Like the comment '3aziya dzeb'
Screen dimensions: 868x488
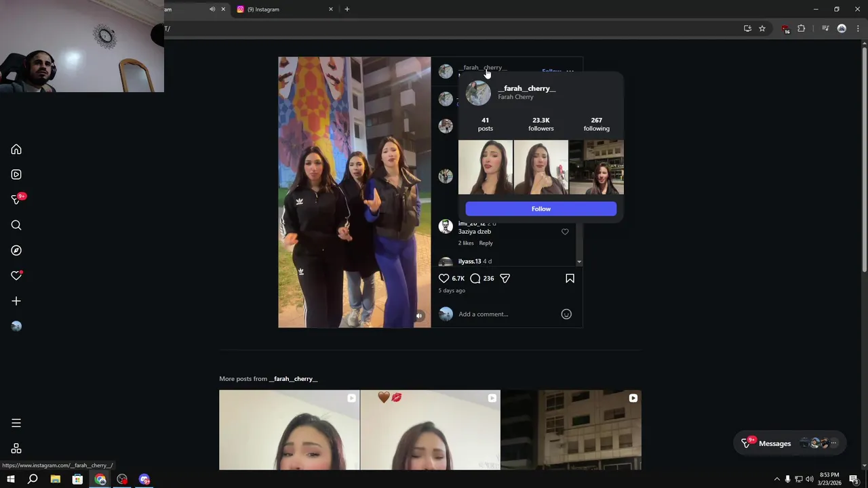pyautogui.click(x=565, y=232)
